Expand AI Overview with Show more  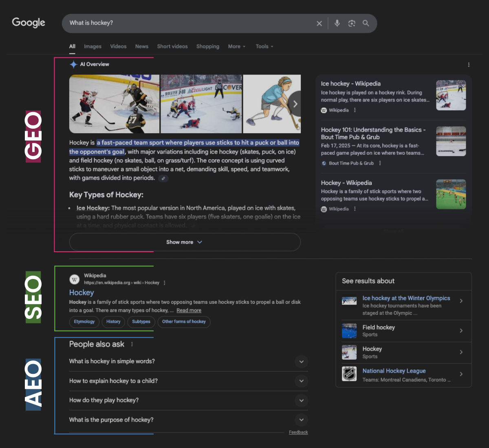[x=185, y=242]
